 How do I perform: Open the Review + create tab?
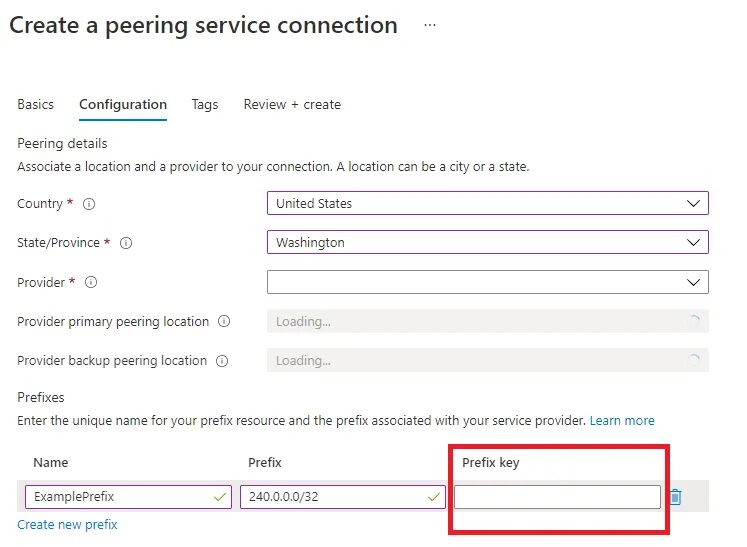click(292, 104)
